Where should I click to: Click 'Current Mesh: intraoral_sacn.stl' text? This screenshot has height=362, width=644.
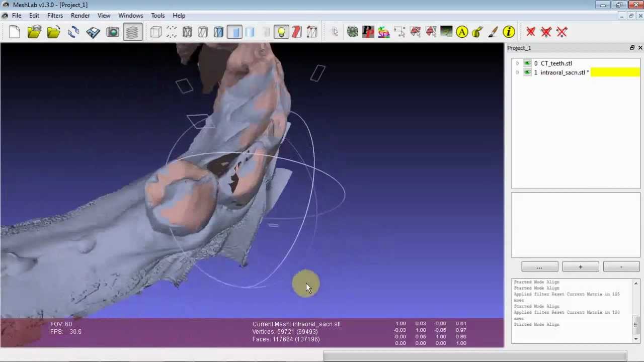296,324
